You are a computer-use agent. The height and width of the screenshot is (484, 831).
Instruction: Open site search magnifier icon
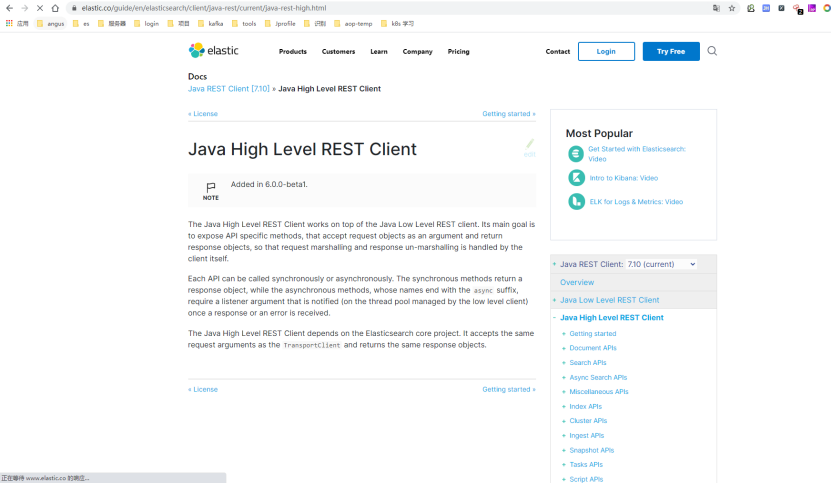click(712, 51)
